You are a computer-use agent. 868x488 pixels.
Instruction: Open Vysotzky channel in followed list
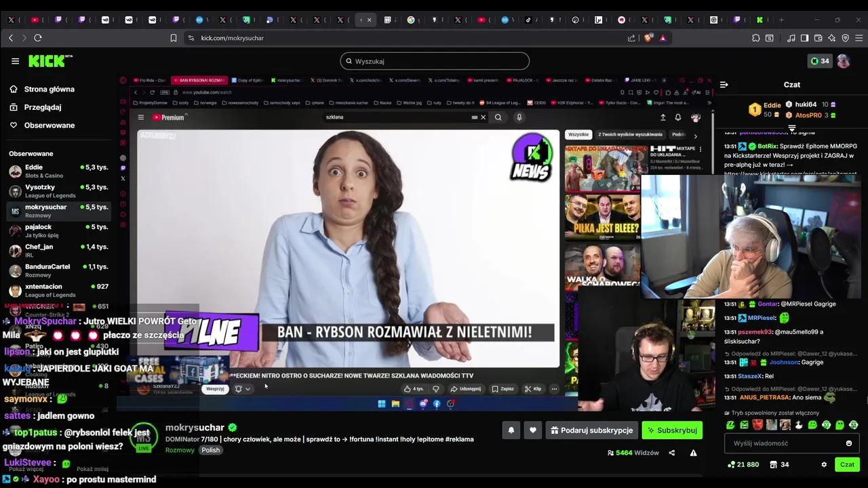pyautogui.click(x=58, y=191)
